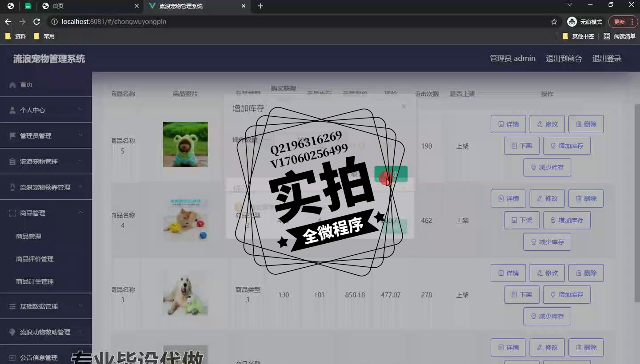Click the 商品照片 column header
Image resolution: width=640 pixels, height=364 pixels.
tap(185, 94)
